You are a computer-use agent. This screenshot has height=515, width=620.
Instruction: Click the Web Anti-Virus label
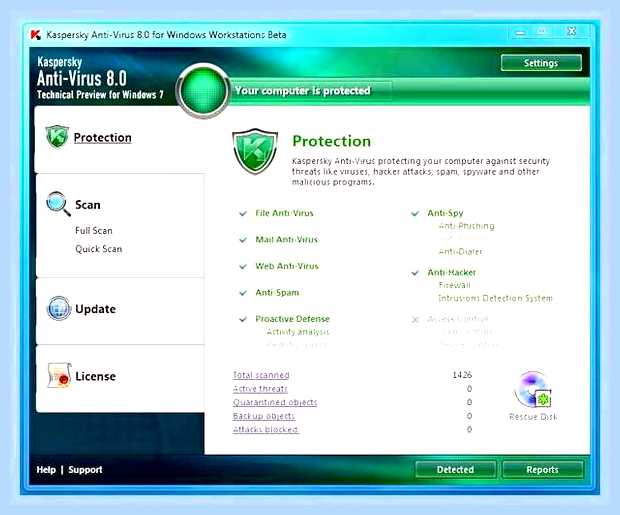[287, 266]
